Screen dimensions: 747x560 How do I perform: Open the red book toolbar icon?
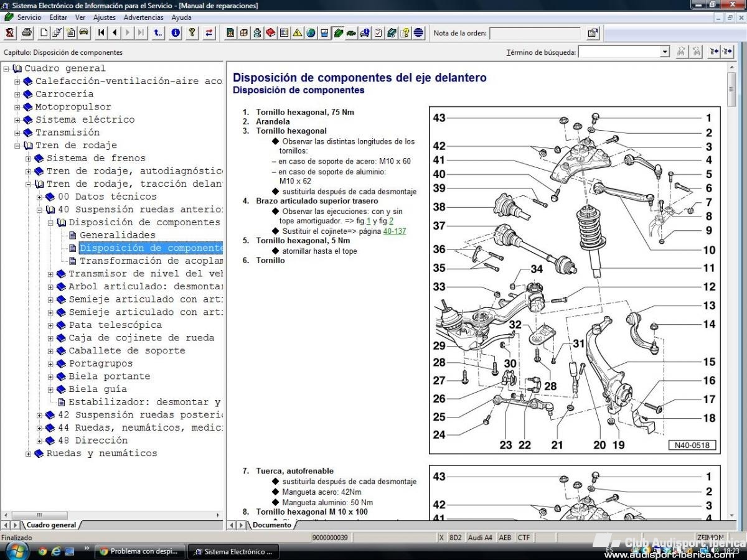coord(271,33)
